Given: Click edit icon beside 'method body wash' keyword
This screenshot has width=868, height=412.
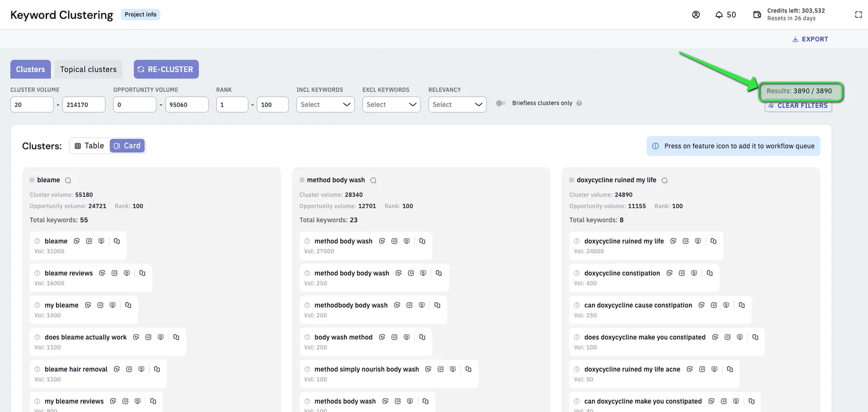Looking at the screenshot, I should coord(394,241).
